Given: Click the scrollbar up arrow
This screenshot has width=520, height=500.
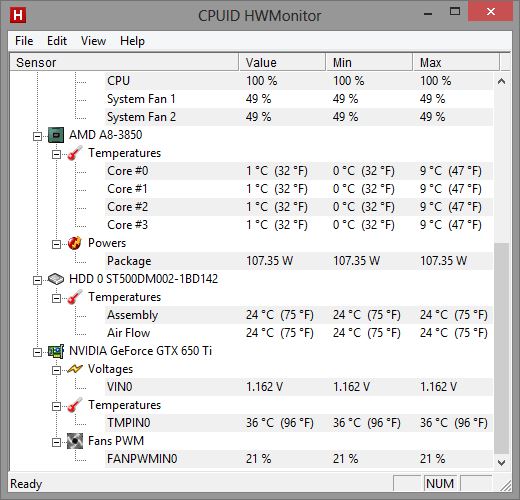Looking at the screenshot, I should coord(501,81).
